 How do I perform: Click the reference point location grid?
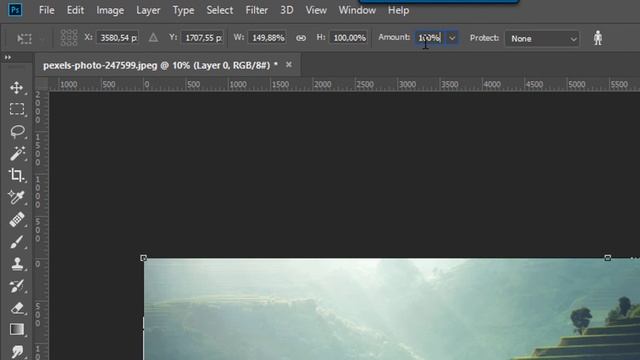pyautogui.click(x=69, y=38)
